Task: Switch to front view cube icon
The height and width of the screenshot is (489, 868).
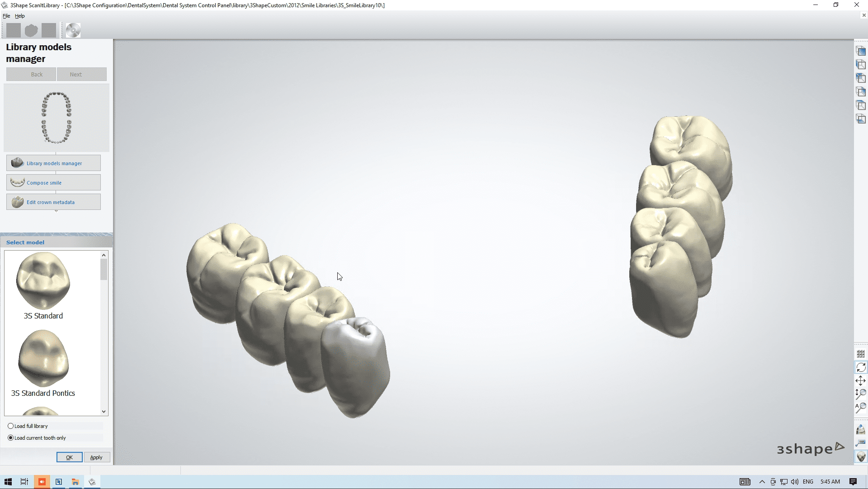Action: tap(861, 51)
